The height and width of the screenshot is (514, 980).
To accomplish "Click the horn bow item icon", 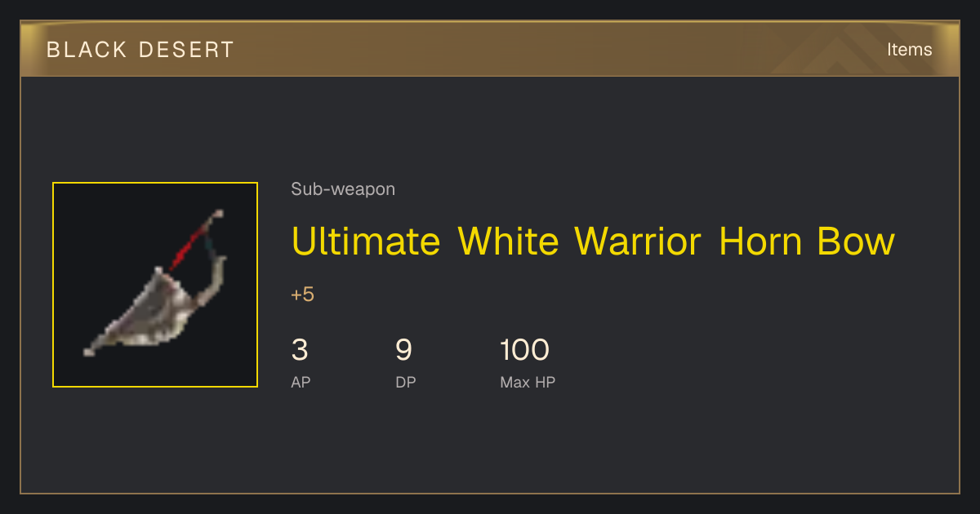I will click(155, 285).
